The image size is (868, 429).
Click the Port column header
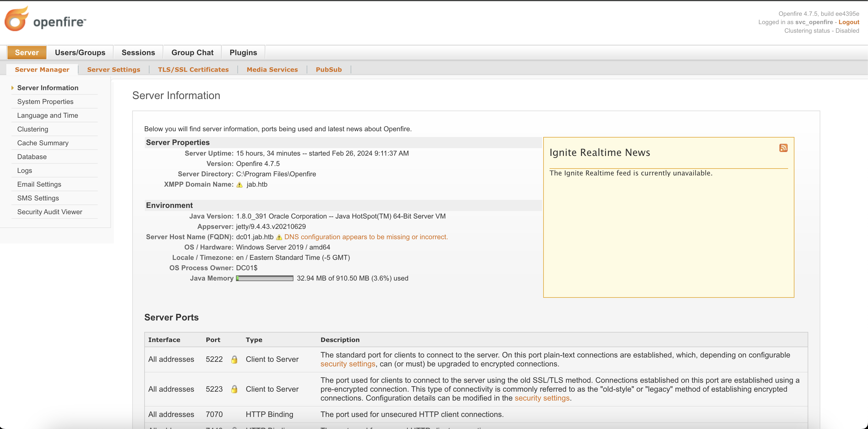click(213, 340)
